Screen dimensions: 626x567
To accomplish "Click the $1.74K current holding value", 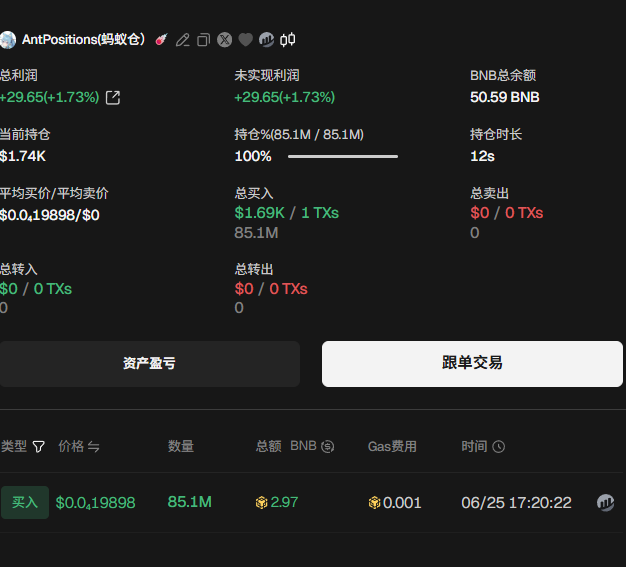I will pyautogui.click(x=23, y=156).
